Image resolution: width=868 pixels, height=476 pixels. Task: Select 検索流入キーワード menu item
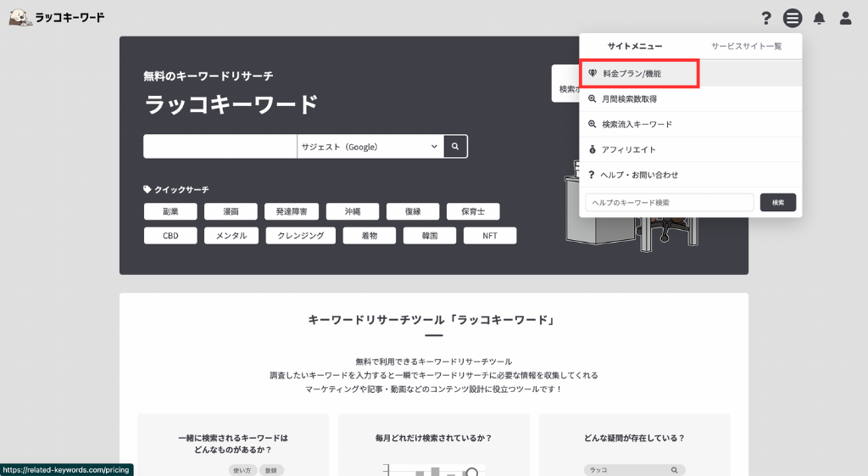[690, 124]
